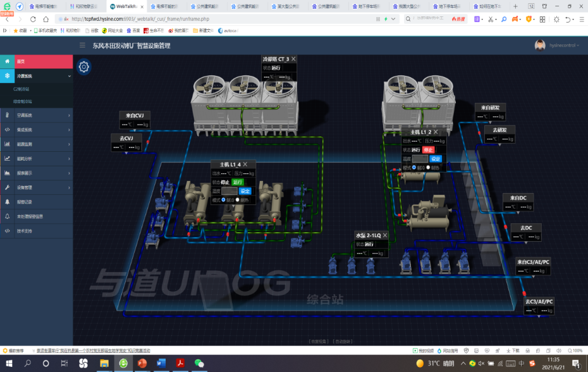Click the blue 设定 button on 主机 L1_4
Viewport: 588px width, 372px height.
pyautogui.click(x=245, y=191)
